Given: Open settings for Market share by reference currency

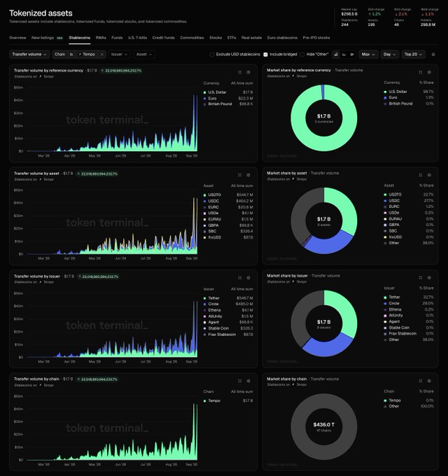Looking at the screenshot, I should pyautogui.click(x=429, y=72).
